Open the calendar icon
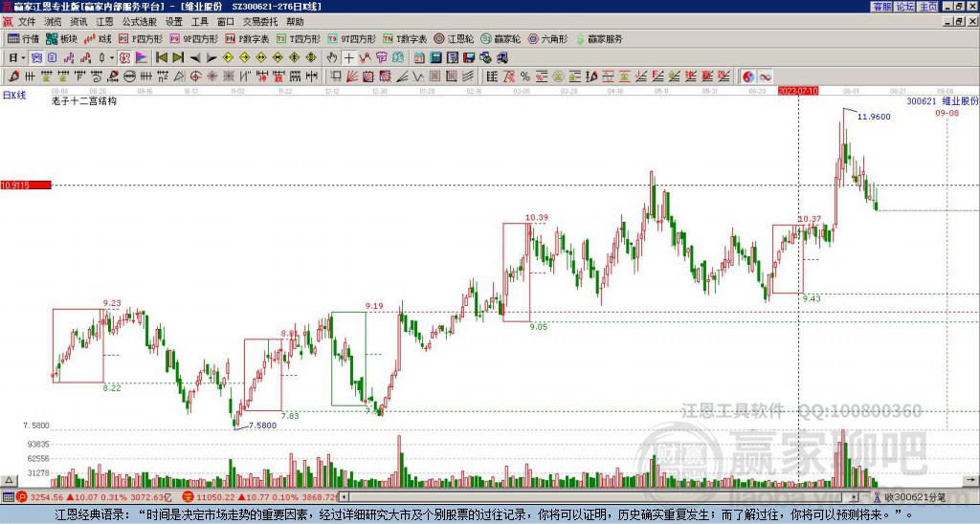Screen dimensions: 980x524 pyautogui.click(x=419, y=58)
